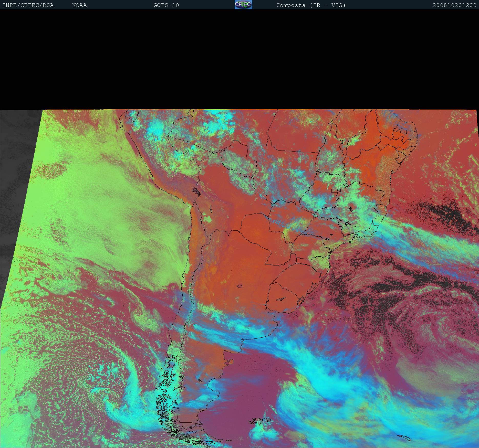Click the gray strip at left image edge
The width and height of the screenshot is (479, 448).
[15, 179]
